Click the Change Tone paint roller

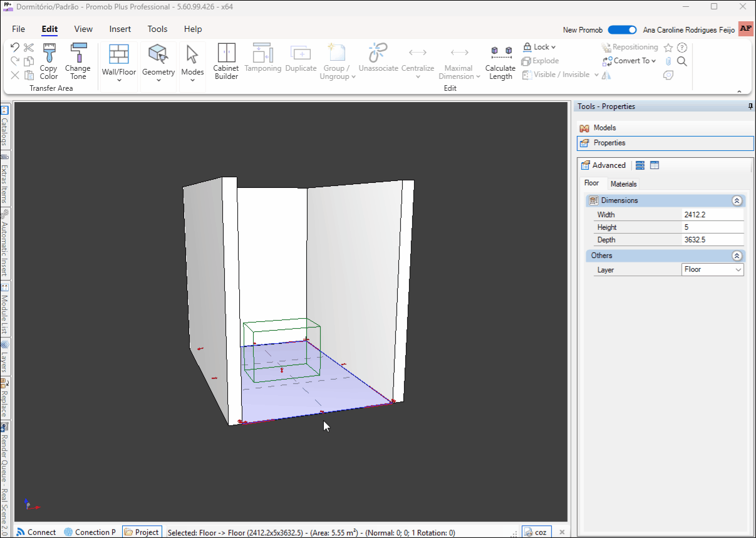(78, 61)
